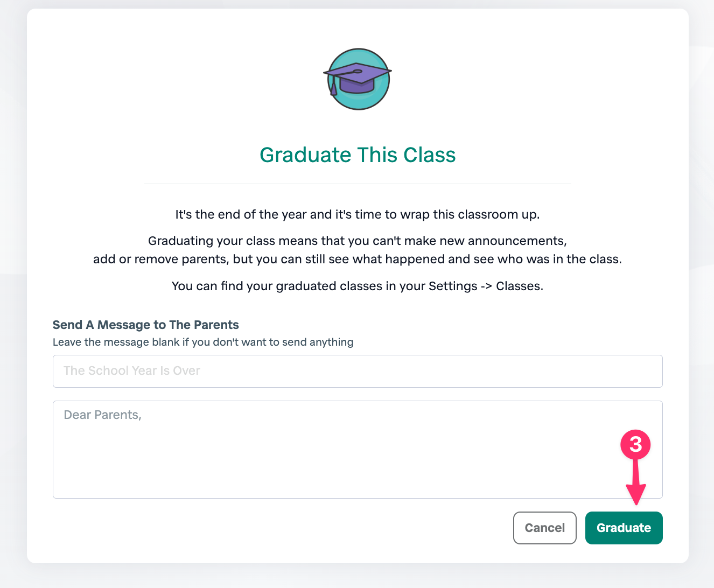Click the small button atop the mortarboard
This screenshot has height=588, width=714.
[x=357, y=71]
